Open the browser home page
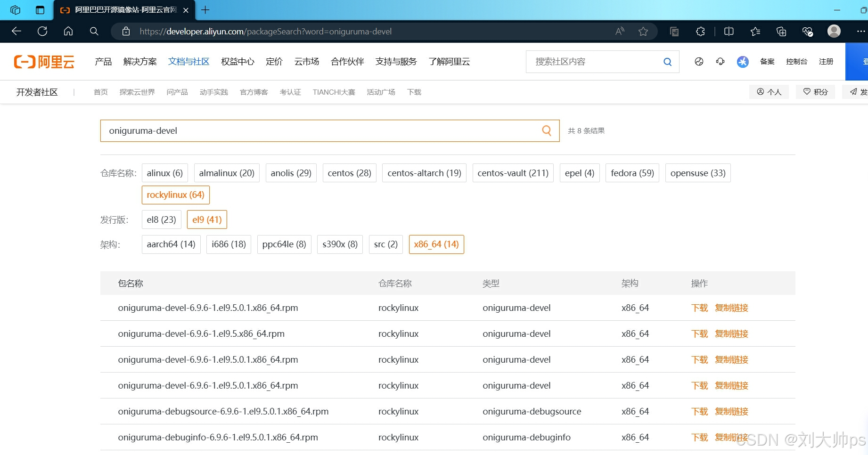This screenshot has width=868, height=455. pyautogui.click(x=68, y=32)
